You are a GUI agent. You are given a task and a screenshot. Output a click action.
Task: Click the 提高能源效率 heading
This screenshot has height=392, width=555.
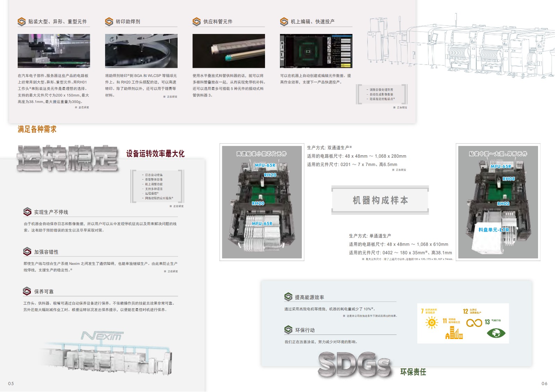[309, 297]
